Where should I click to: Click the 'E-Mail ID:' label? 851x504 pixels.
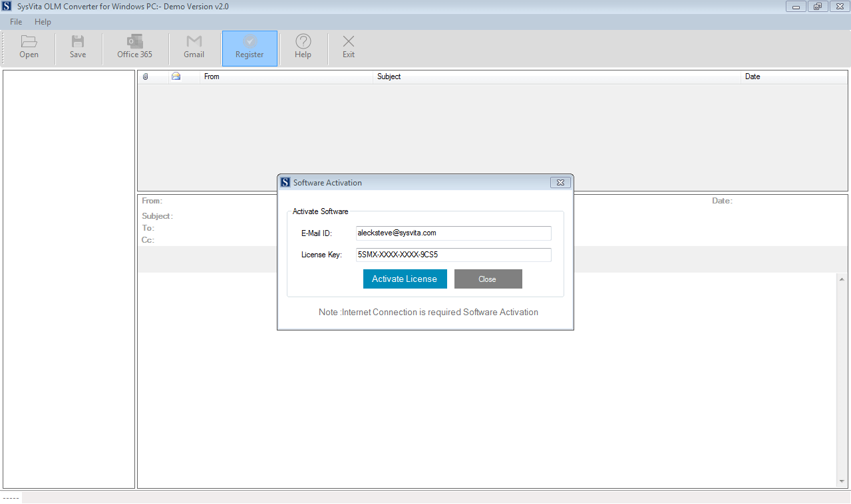[316, 233]
